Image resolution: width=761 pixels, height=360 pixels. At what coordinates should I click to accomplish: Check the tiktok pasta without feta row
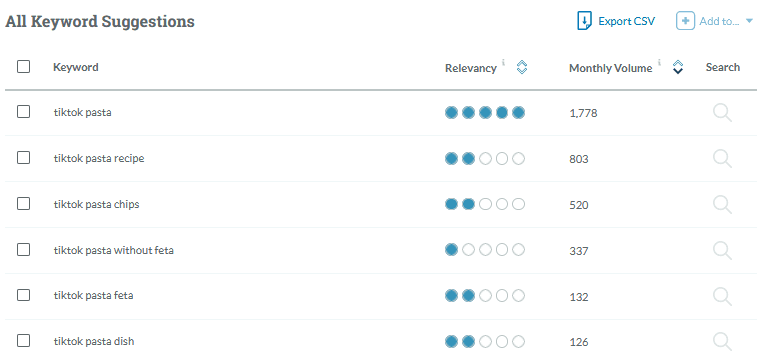[23, 249]
